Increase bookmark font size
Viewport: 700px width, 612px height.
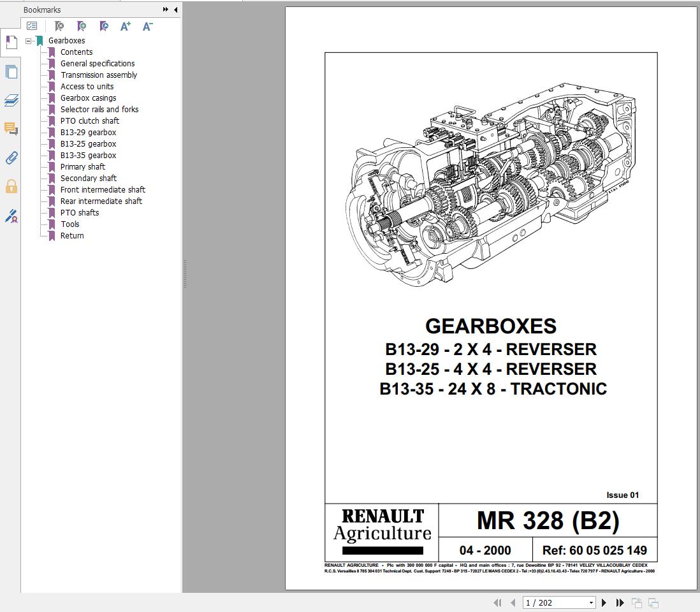pyautogui.click(x=126, y=26)
